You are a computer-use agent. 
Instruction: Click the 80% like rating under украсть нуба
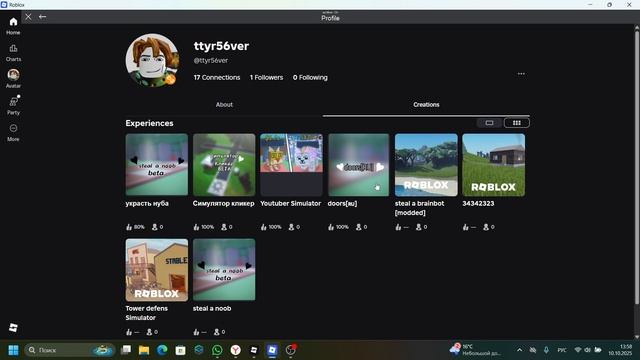(x=136, y=227)
